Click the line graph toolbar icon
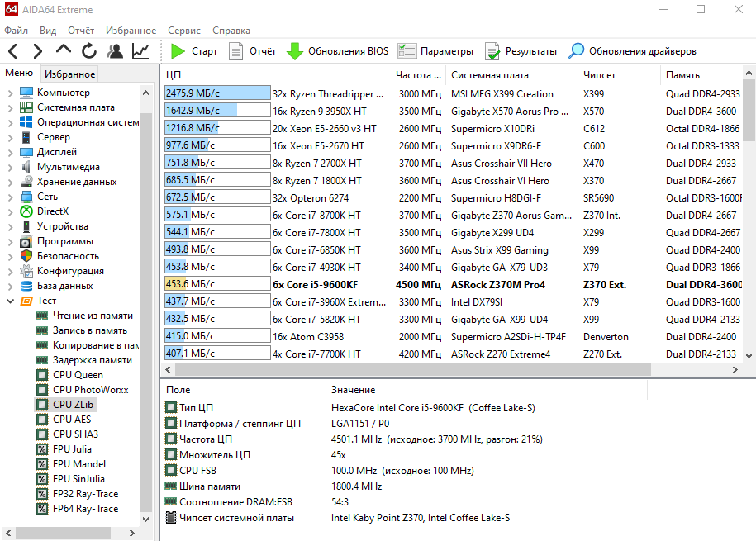The height and width of the screenshot is (541, 756). pyautogui.click(x=140, y=51)
